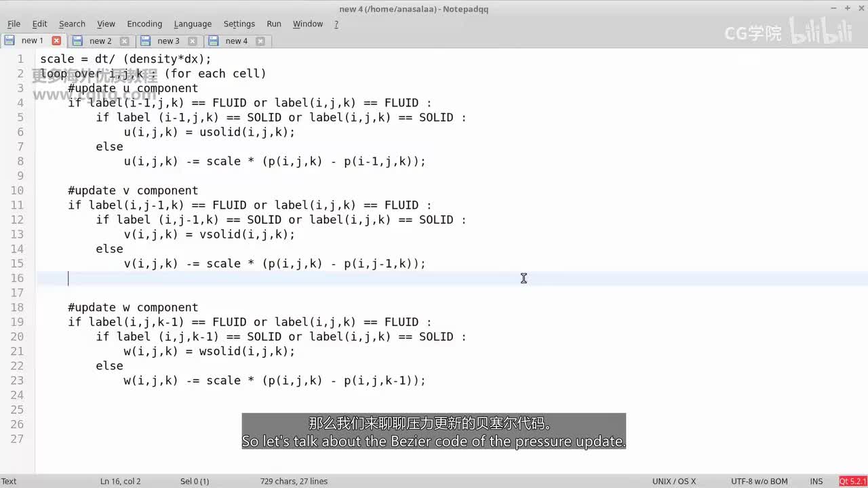Close the new 3 tab
The width and height of the screenshot is (868, 488).
[x=193, y=41]
